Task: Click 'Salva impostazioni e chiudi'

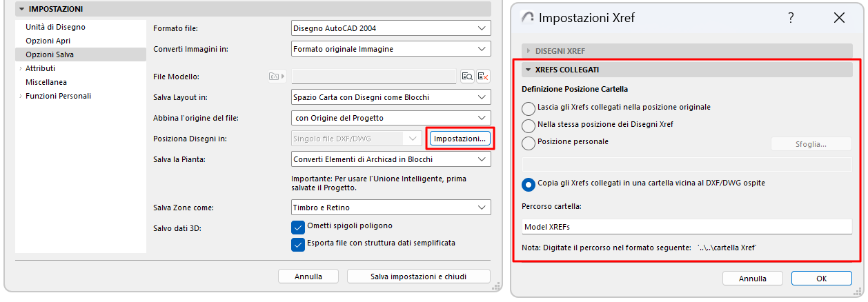Action: (x=418, y=276)
